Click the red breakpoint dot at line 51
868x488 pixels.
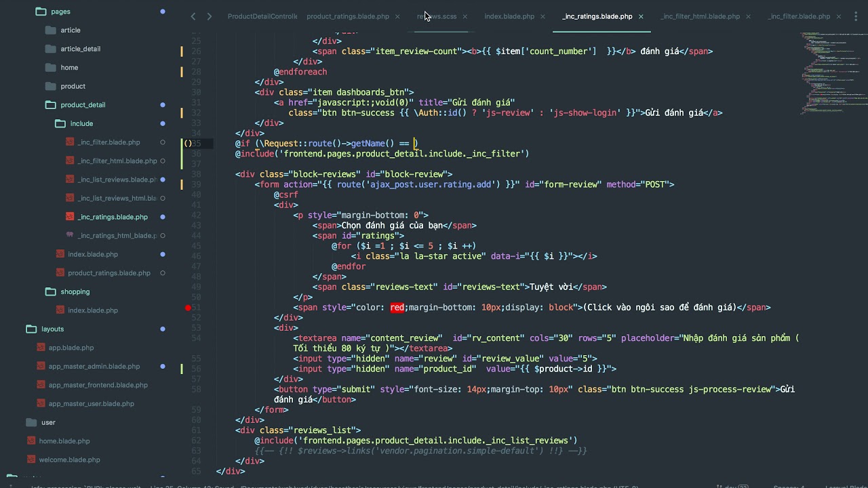pos(188,308)
